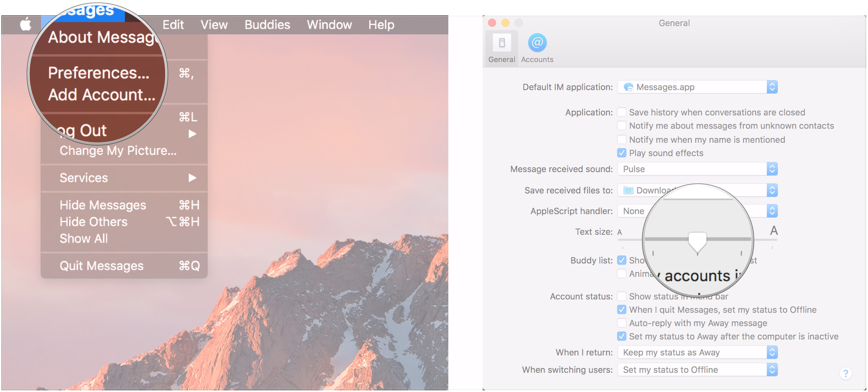The width and height of the screenshot is (868, 392).
Task: Toggle the Animate buddy list checkbox
Action: [622, 274]
